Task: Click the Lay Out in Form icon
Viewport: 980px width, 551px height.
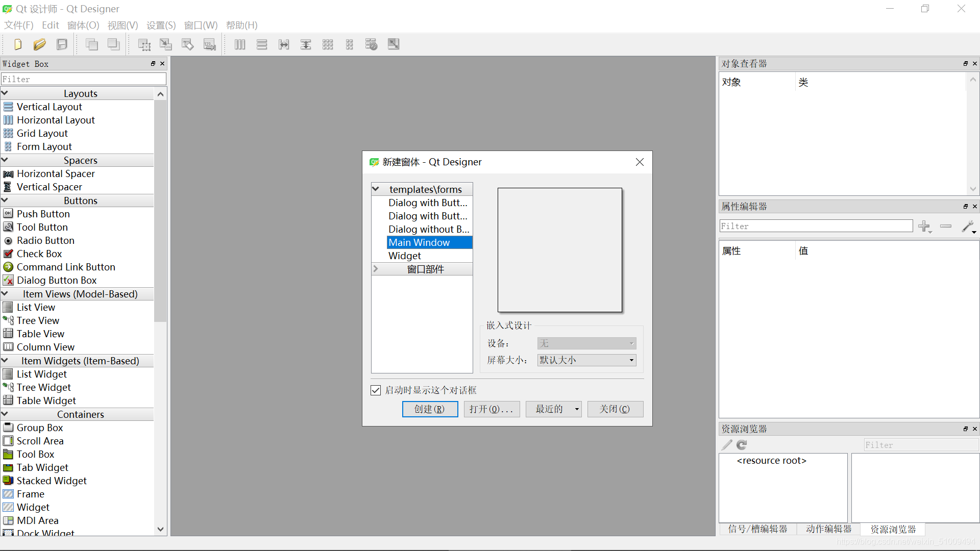Action: (x=350, y=44)
